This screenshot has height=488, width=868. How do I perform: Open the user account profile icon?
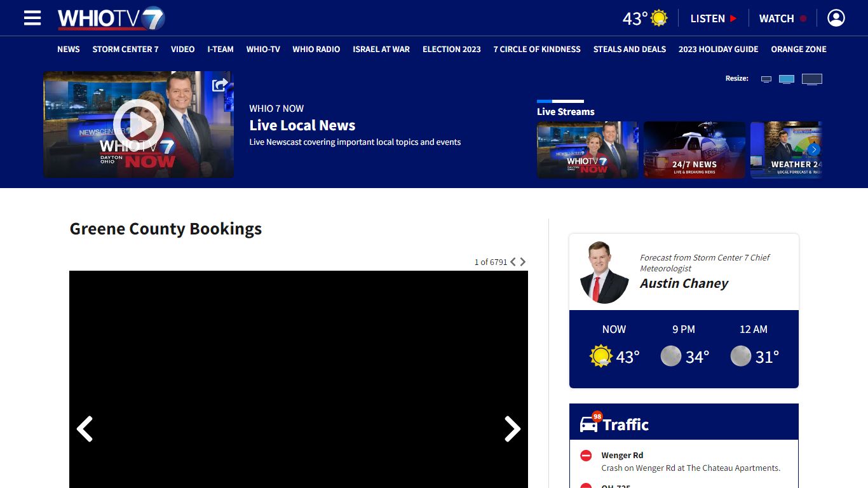pyautogui.click(x=836, y=18)
